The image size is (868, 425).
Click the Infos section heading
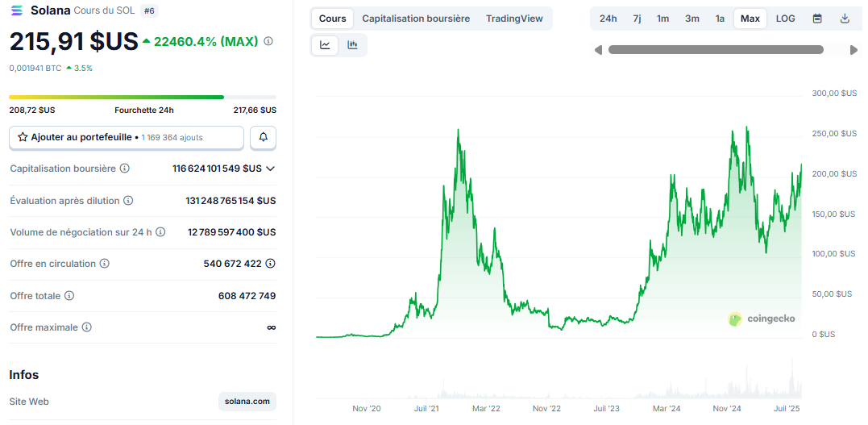point(24,375)
